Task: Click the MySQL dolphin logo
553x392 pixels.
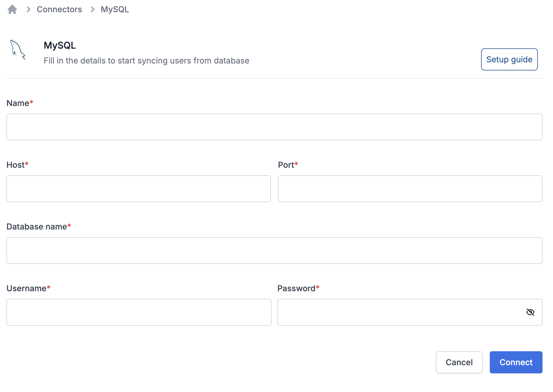Action: (x=18, y=50)
